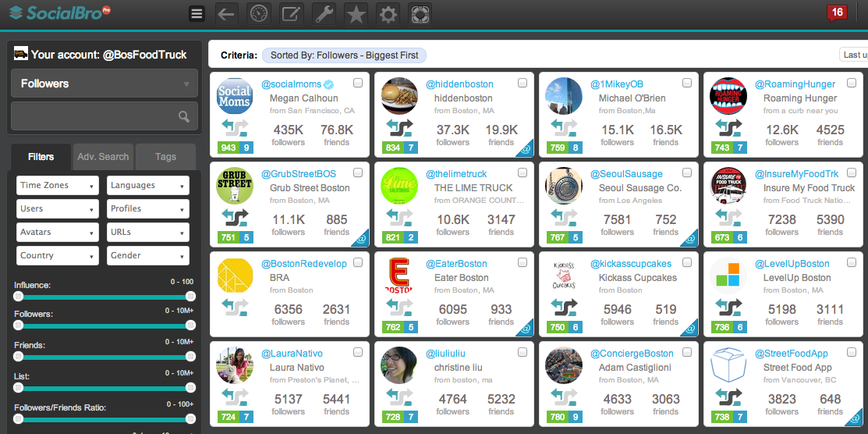The width and height of the screenshot is (868, 434).
Task: Click the Roaming Hunger avatar thumbnail
Action: point(728,97)
